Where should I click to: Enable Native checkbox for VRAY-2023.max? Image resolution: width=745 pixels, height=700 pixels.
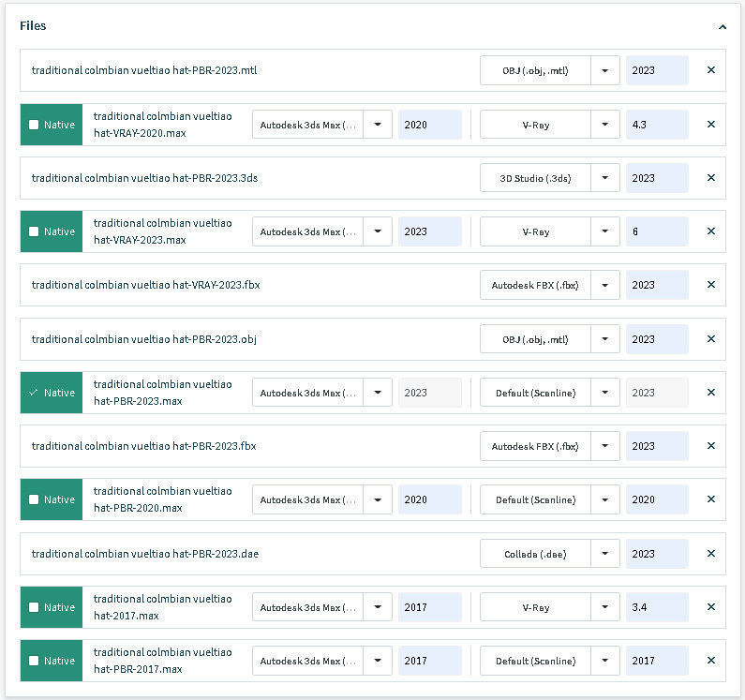pyautogui.click(x=35, y=231)
